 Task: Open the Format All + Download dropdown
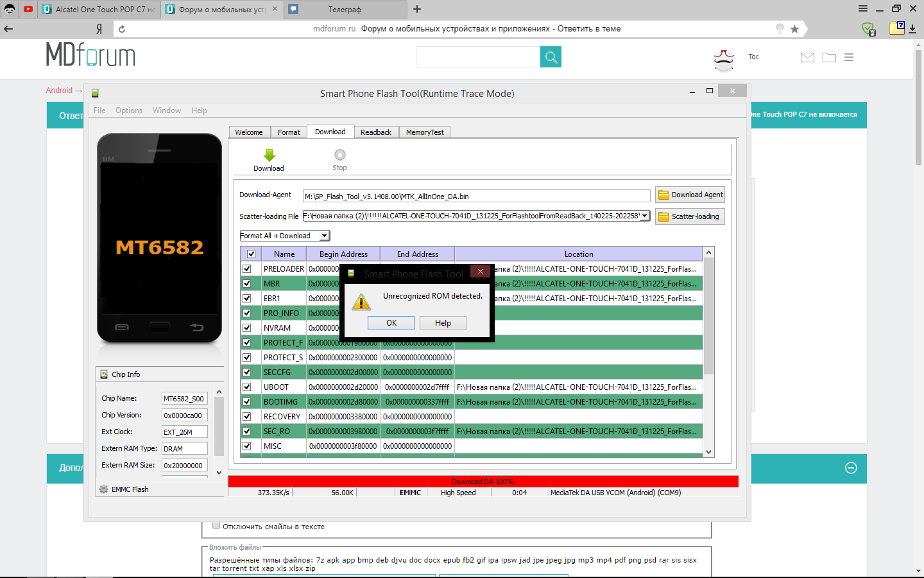click(324, 236)
